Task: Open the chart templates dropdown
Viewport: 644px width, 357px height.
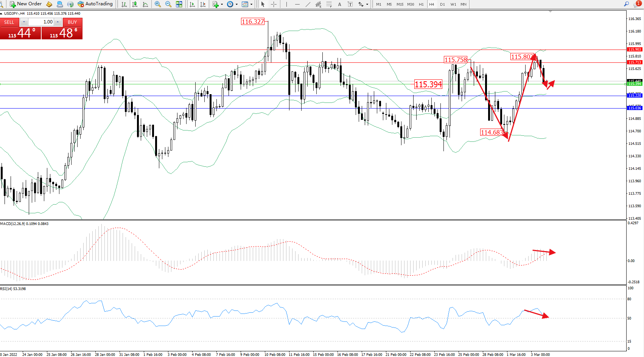Action: click(x=251, y=5)
